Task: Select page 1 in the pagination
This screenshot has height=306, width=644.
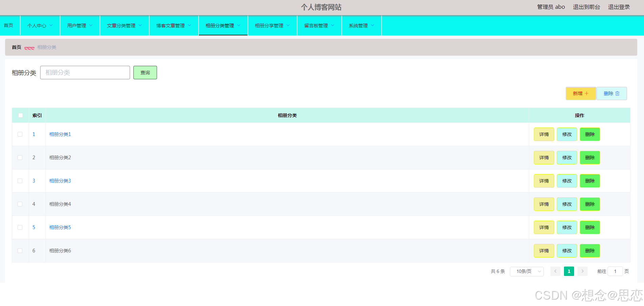Action: [x=569, y=271]
